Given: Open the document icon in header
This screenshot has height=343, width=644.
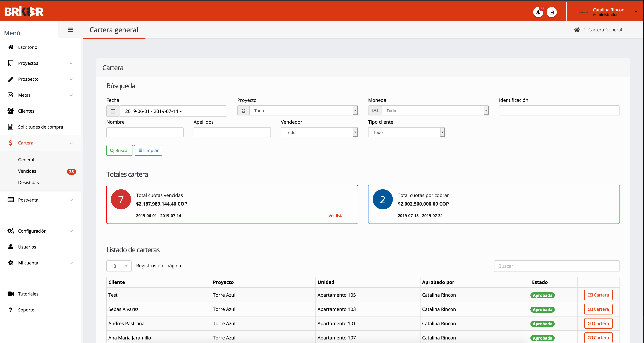Looking at the screenshot, I should (x=552, y=12).
